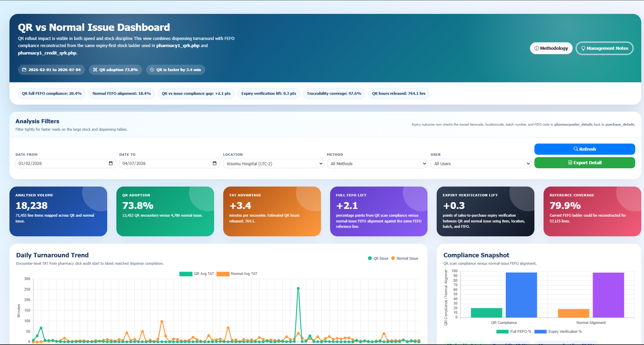
Task: Open the Date From calendar picker icon
Action: click(111, 163)
